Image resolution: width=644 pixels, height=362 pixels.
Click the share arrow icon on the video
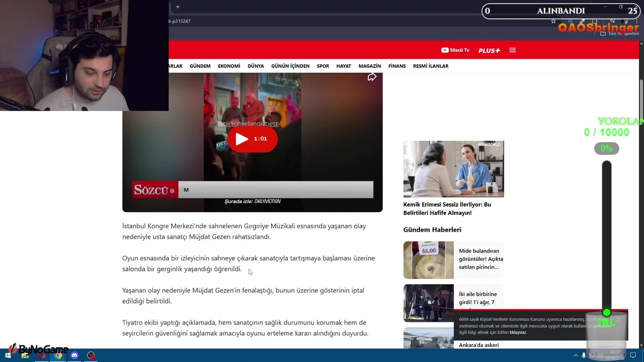click(x=372, y=77)
